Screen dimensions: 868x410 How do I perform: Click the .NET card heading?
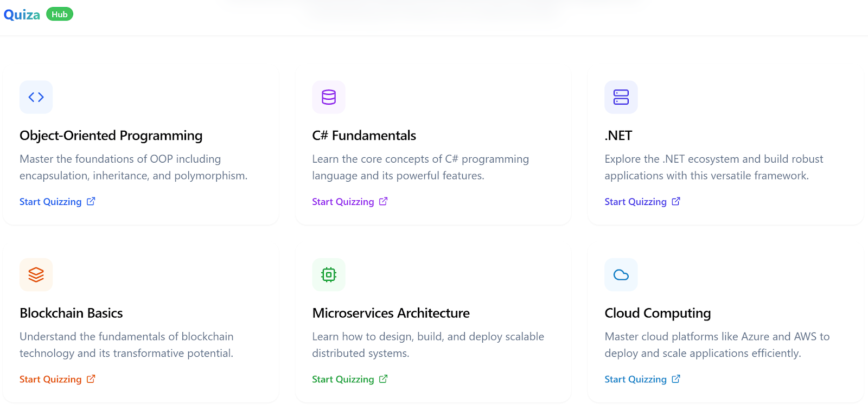tap(618, 136)
